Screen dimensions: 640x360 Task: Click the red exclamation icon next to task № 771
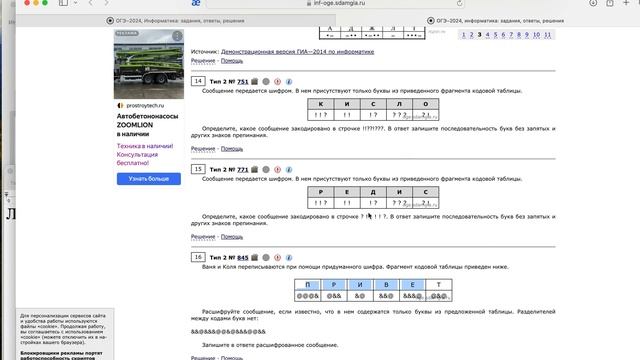[278, 169]
